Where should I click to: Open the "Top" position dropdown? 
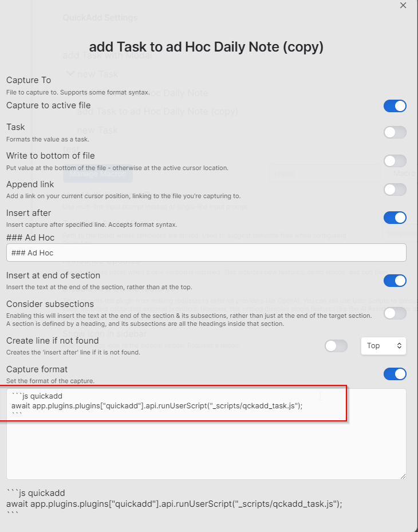click(383, 346)
